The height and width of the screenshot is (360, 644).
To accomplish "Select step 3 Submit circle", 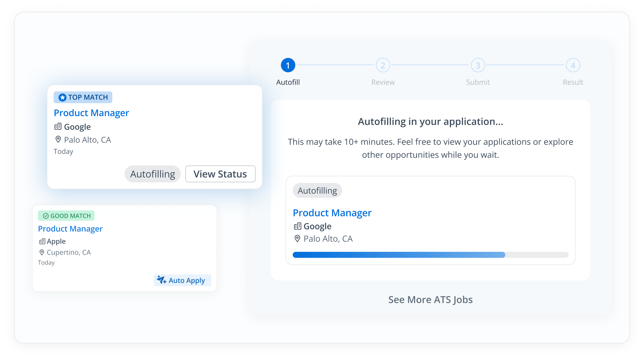I will (x=478, y=65).
